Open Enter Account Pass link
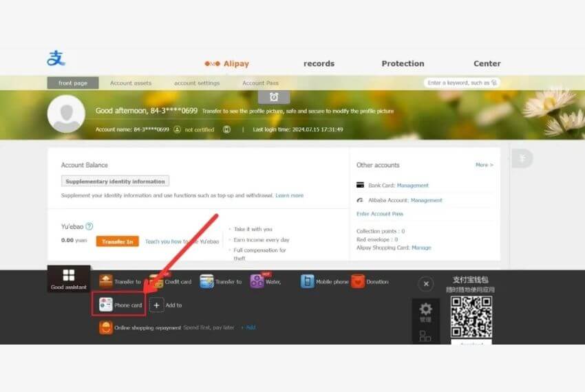 coord(380,214)
